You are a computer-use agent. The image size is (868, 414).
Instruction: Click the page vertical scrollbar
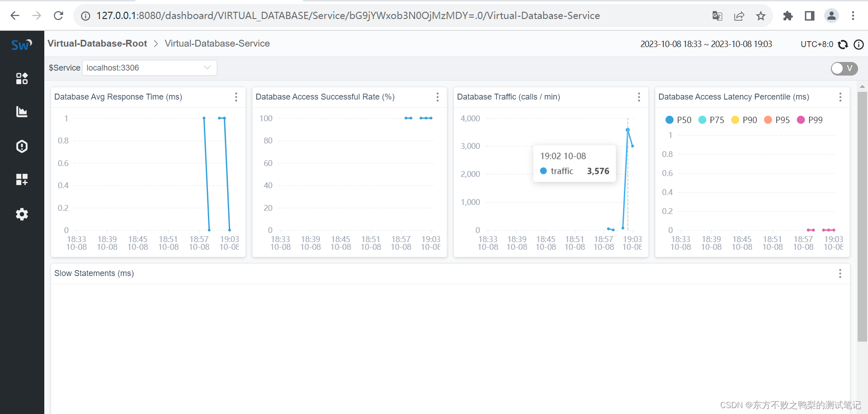862,217
